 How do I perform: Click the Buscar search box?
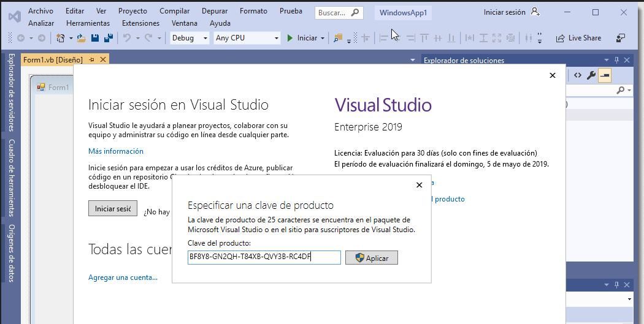tap(339, 13)
